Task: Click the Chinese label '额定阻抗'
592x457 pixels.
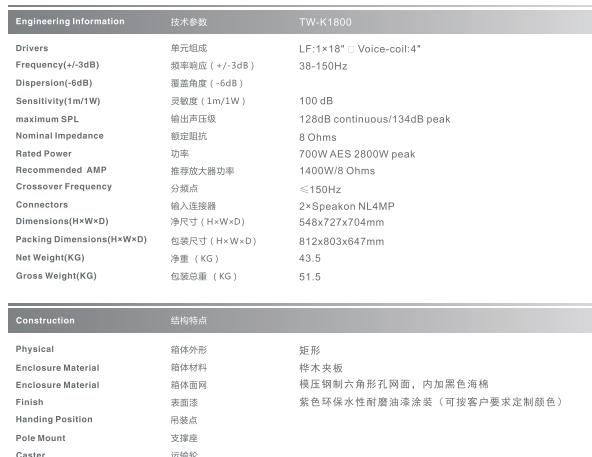Action: coord(189,136)
